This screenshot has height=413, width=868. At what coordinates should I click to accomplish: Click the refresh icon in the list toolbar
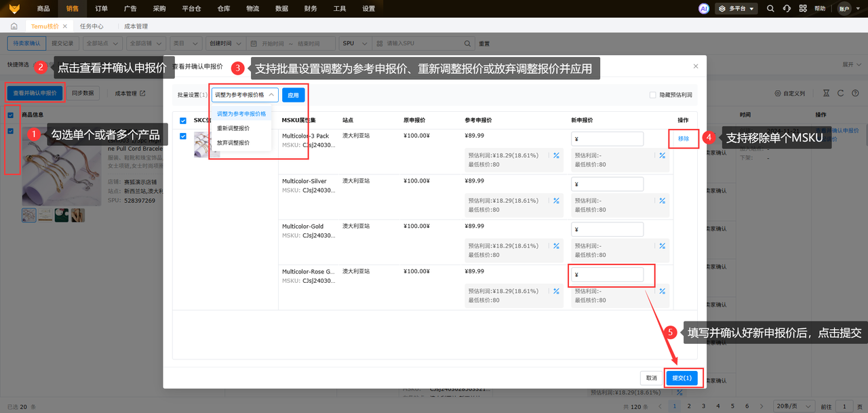841,93
